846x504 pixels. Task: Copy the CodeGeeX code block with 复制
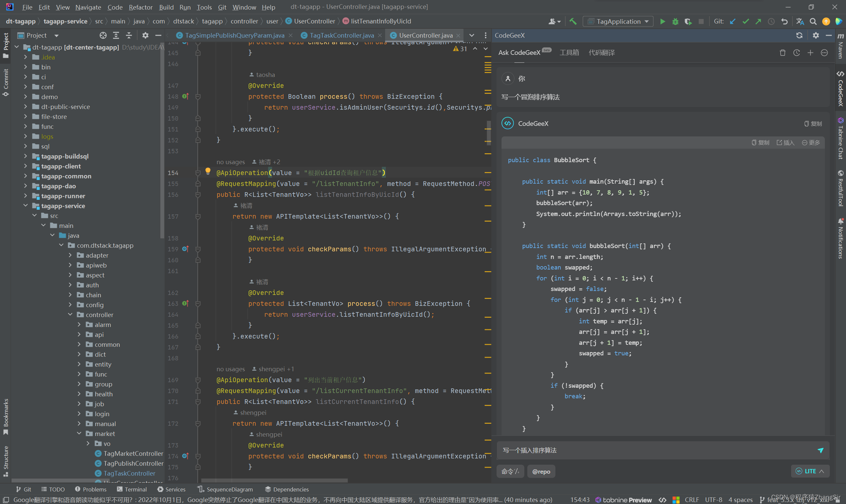760,143
